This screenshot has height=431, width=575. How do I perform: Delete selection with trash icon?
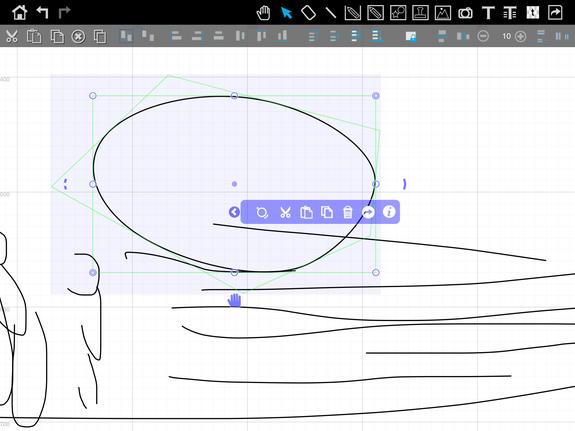(348, 212)
